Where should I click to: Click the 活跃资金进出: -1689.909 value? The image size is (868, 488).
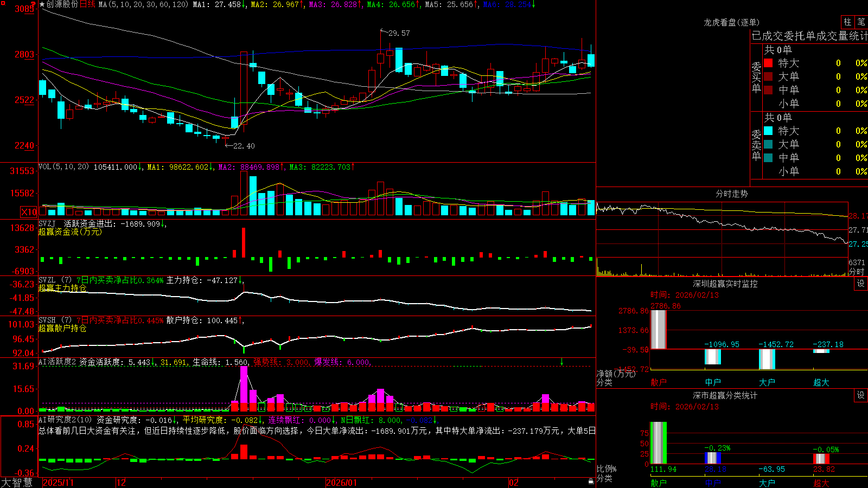112,223
